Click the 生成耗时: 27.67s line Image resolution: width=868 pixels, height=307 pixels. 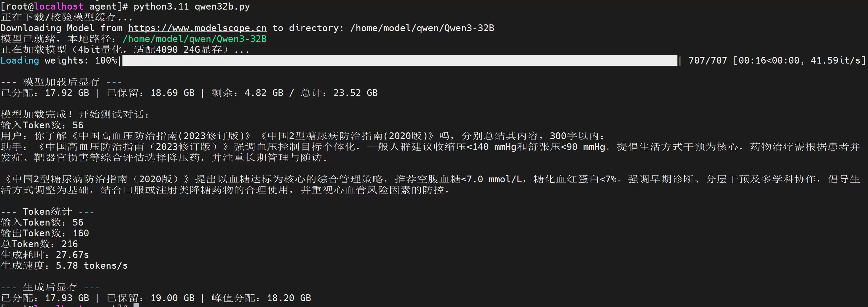click(45, 255)
